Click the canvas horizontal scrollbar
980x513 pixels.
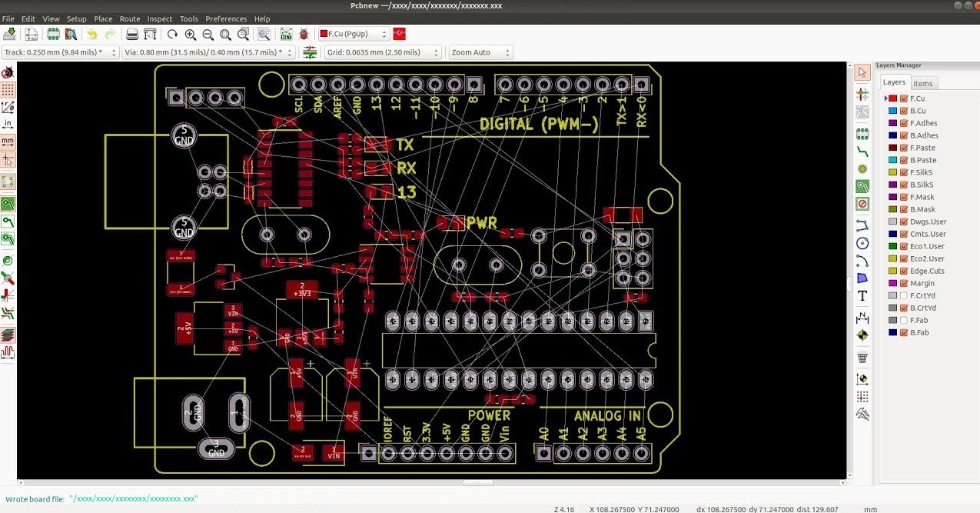pos(477,482)
